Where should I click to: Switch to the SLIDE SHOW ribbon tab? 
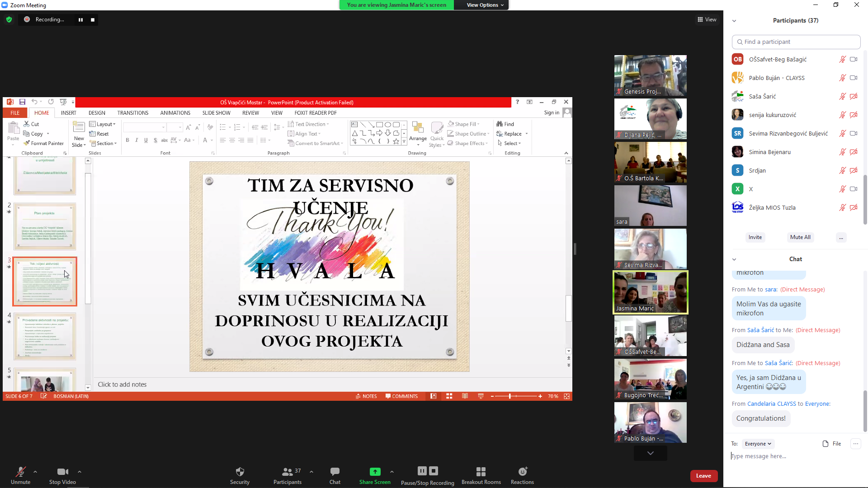click(x=216, y=113)
